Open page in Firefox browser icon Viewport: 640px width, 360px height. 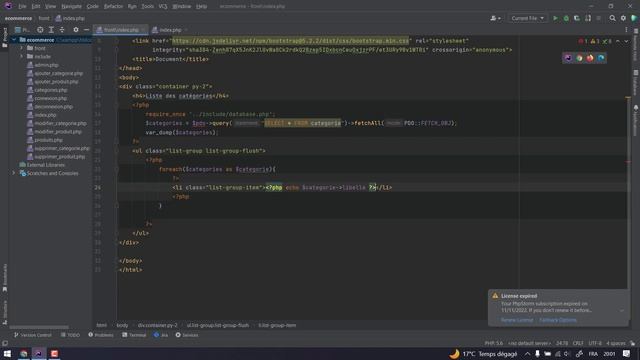[x=590, y=58]
